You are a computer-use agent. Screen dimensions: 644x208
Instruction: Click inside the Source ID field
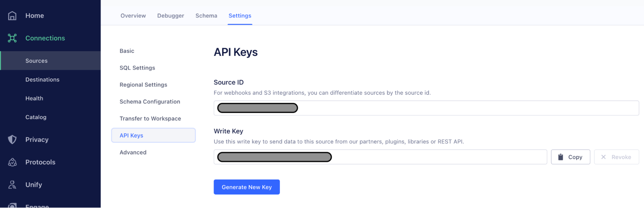coord(387,108)
